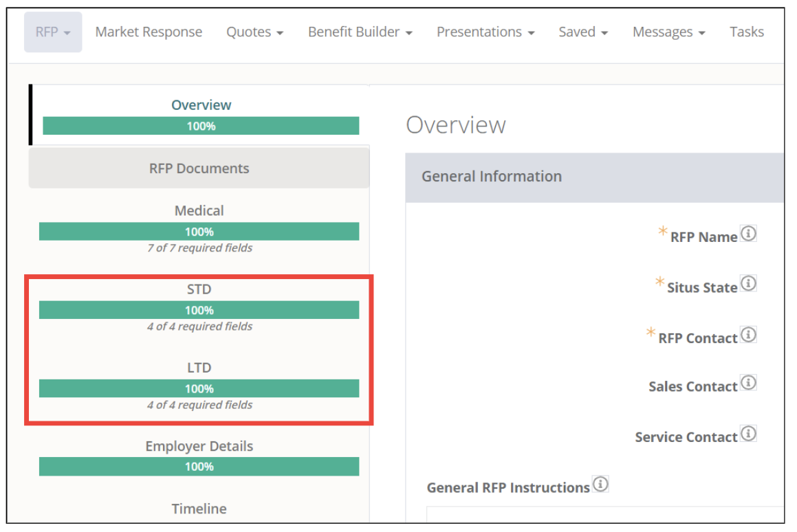Open the RFP dropdown menu
The width and height of the screenshot is (797, 532).
53,32
